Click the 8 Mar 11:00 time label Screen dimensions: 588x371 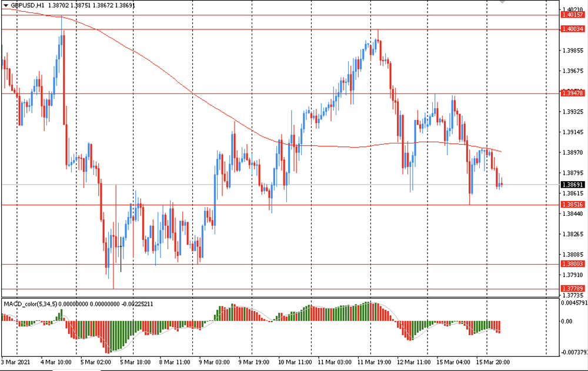tap(175, 362)
